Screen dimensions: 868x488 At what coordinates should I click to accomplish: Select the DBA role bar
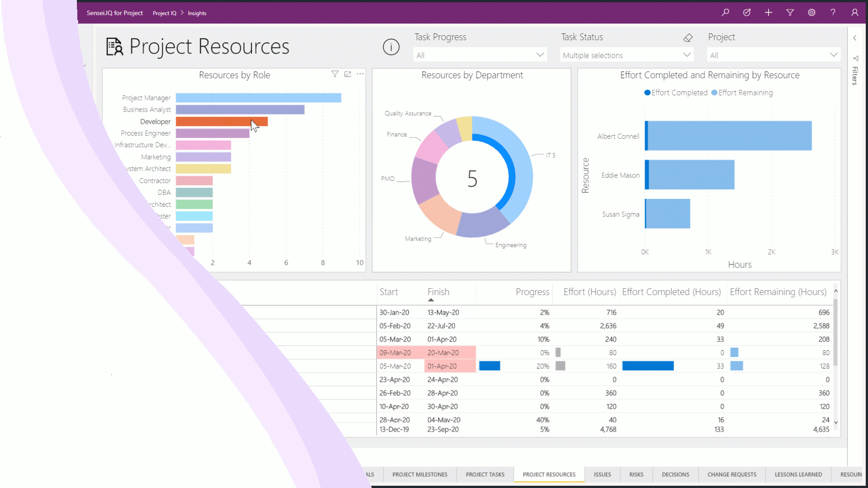[x=194, y=192]
